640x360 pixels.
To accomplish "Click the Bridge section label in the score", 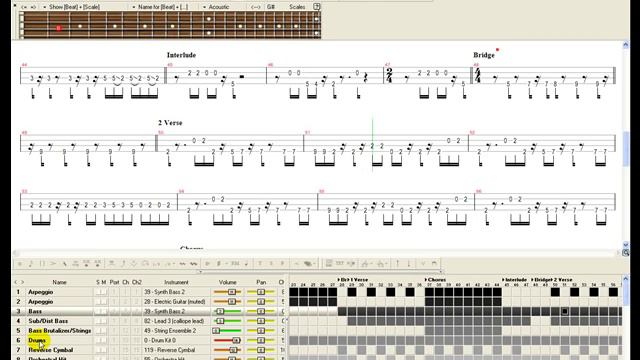I will point(484,55).
